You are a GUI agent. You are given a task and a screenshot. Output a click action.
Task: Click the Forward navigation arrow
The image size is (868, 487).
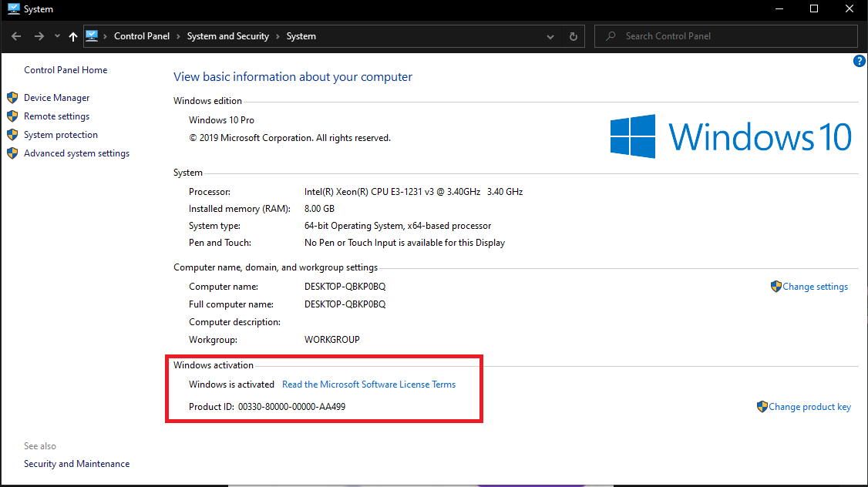tap(39, 36)
